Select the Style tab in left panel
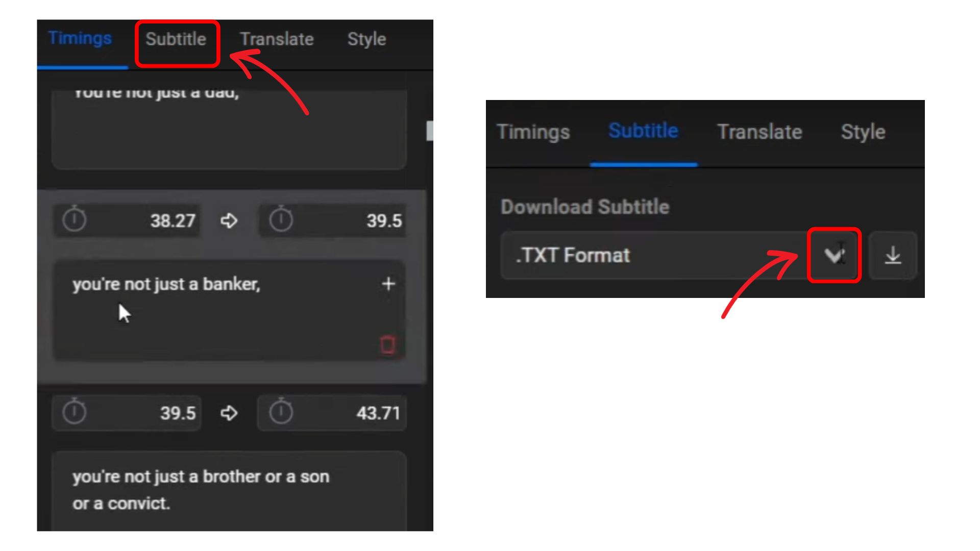The height and width of the screenshot is (551, 980). [x=366, y=39]
